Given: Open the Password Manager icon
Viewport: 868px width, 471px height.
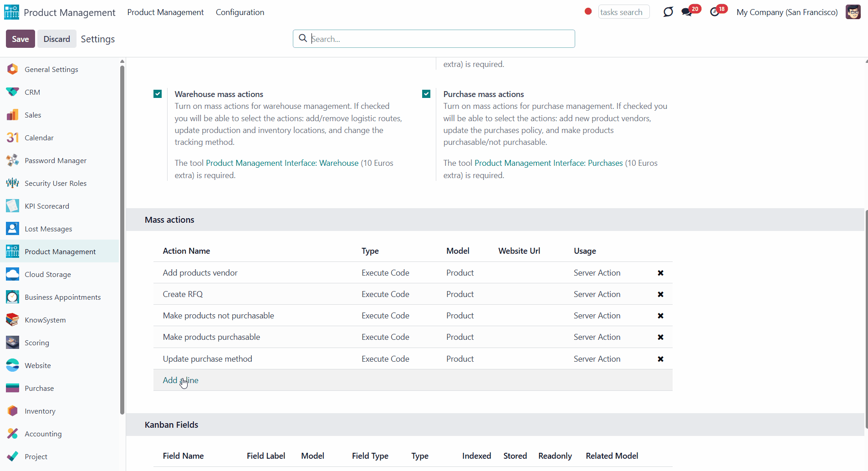Looking at the screenshot, I should (x=13, y=160).
